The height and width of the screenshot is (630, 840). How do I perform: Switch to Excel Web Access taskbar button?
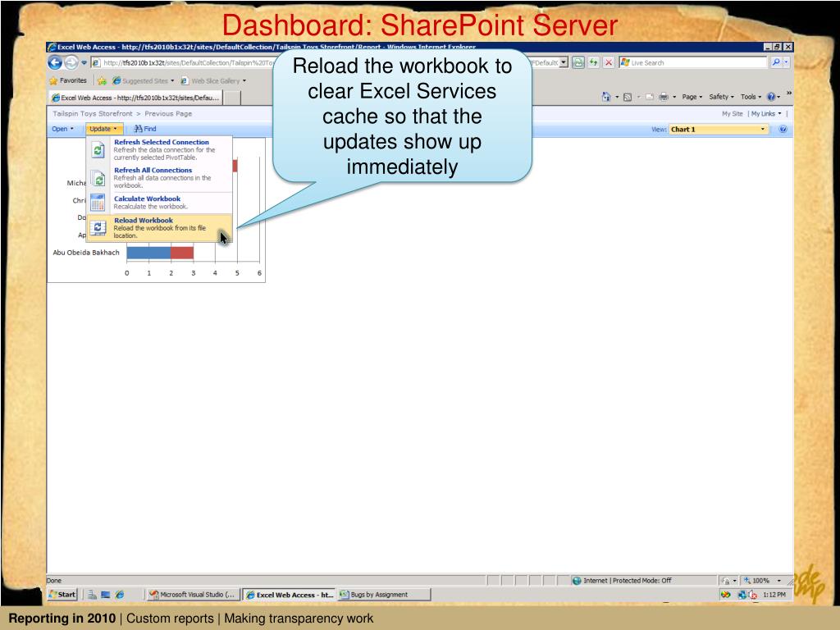coord(290,595)
